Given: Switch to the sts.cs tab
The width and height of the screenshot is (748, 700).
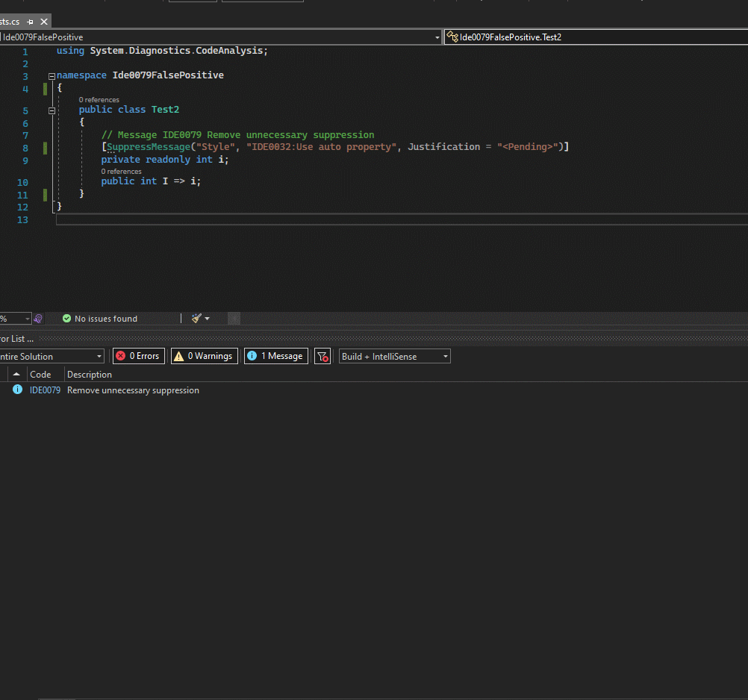Looking at the screenshot, I should [9, 22].
